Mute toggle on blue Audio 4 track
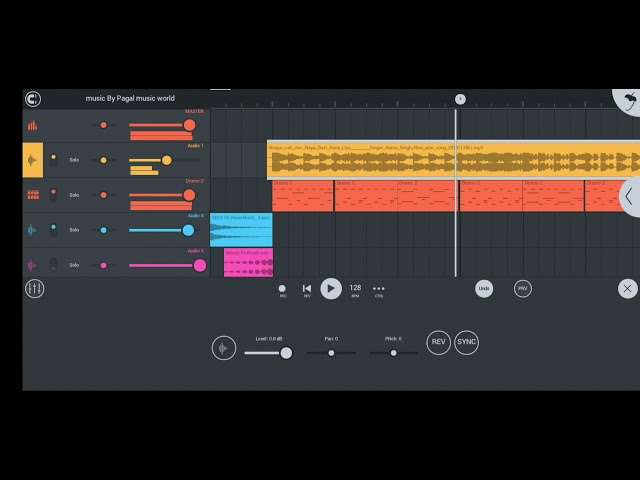The height and width of the screenshot is (480, 640). (x=53, y=230)
